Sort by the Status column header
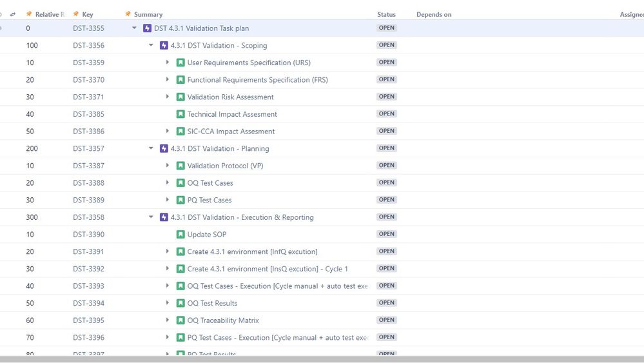Viewport: 644px width, 363px height. 387,14
